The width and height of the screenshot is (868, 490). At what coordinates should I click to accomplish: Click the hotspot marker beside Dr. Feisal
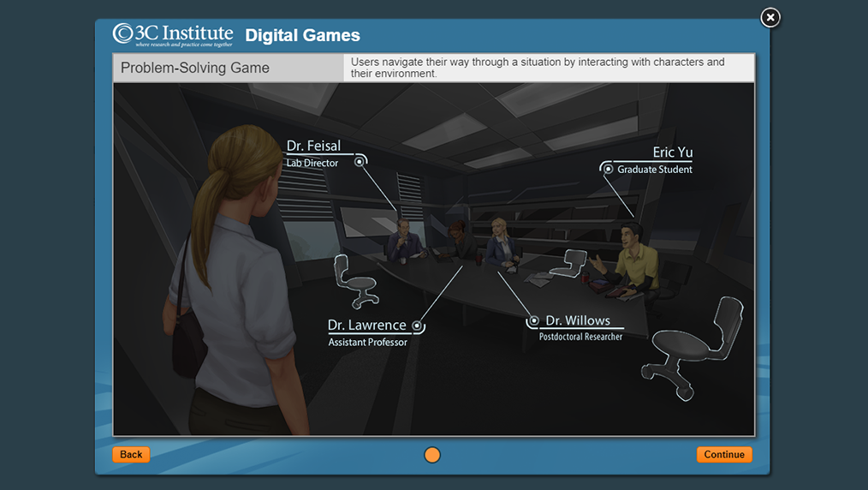click(x=360, y=160)
